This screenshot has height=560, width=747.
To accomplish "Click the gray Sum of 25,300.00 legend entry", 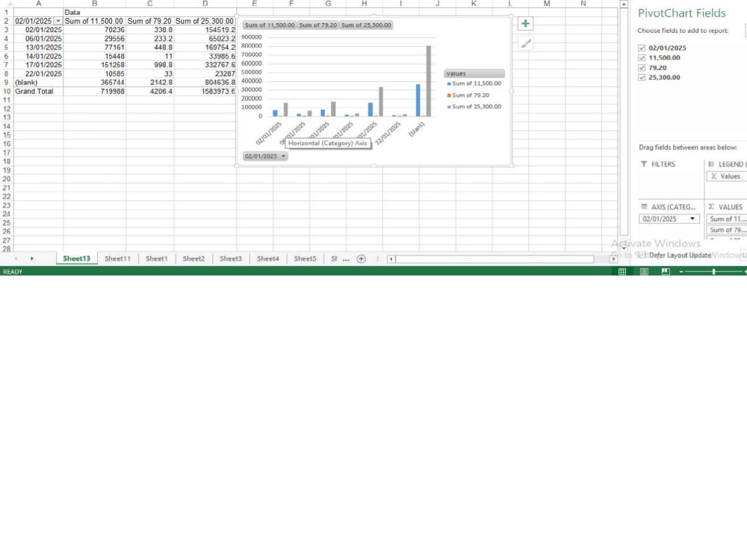I will pos(474,107).
